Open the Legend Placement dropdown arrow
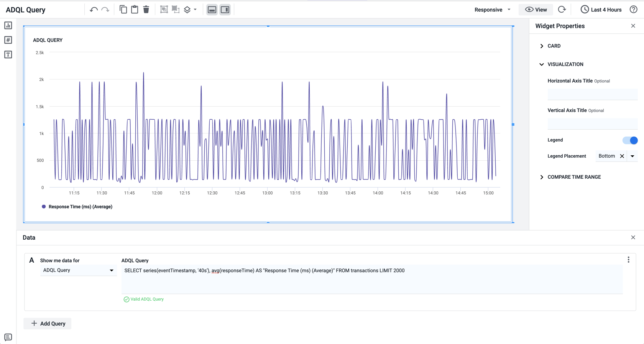This screenshot has height=344, width=644. pyautogui.click(x=632, y=156)
